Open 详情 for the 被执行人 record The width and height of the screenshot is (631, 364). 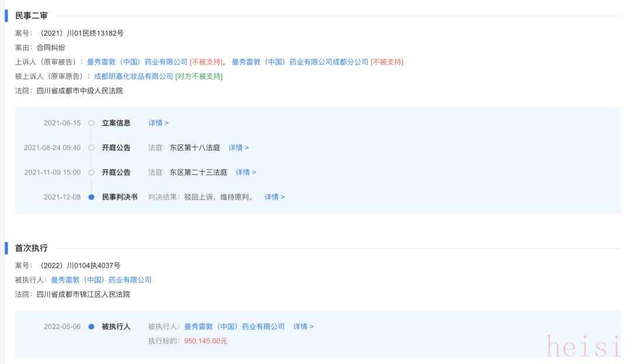pos(303,327)
